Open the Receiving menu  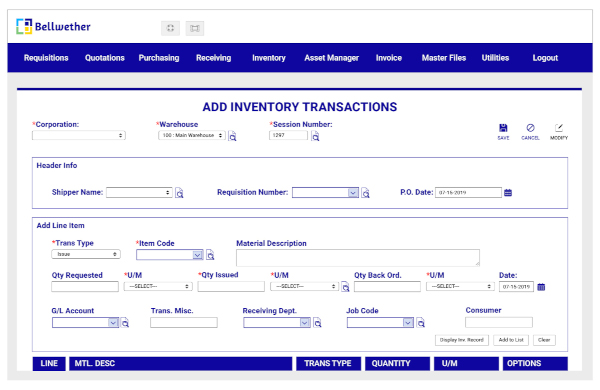pyautogui.click(x=214, y=58)
